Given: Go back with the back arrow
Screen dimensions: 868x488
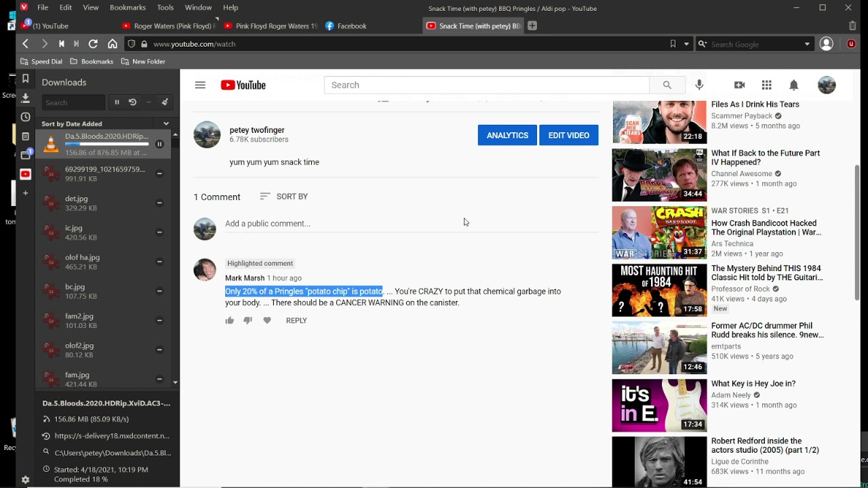Looking at the screenshot, I should [25, 44].
